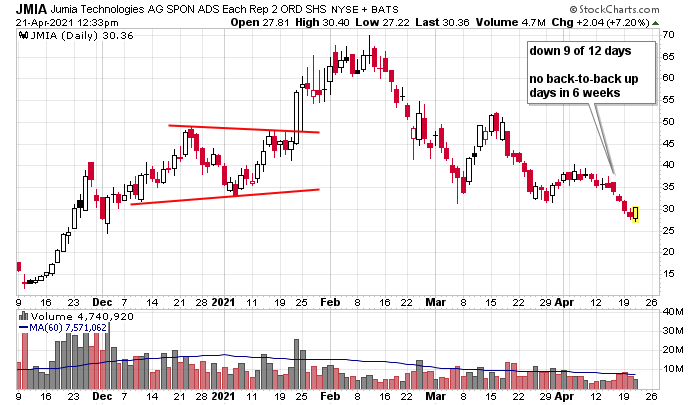Click the Dec date label under price chart
Viewport: 700px width, 405px height.
102,302
